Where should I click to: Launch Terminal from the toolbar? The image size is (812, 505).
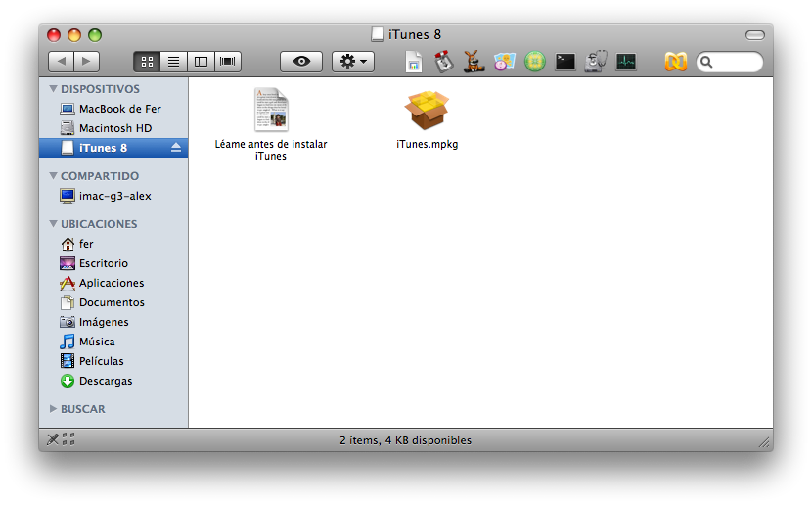click(x=565, y=62)
